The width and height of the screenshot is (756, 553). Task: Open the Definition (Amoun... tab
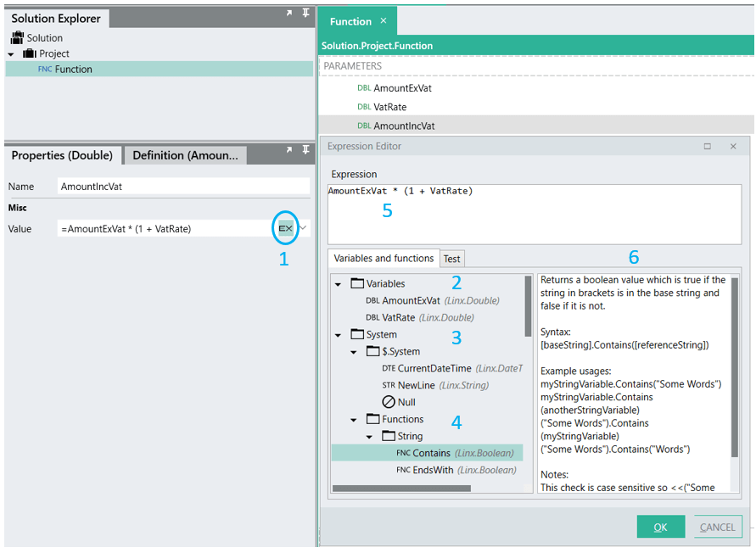(185, 155)
